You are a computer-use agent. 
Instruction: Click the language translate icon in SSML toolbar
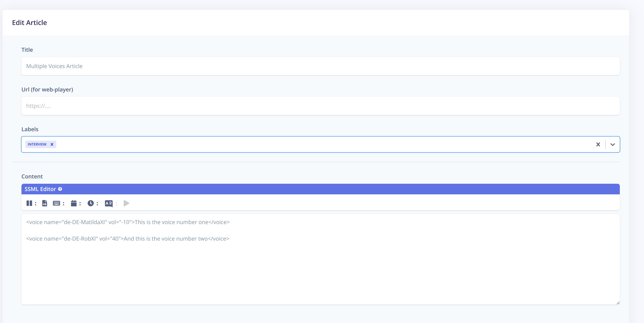[109, 203]
